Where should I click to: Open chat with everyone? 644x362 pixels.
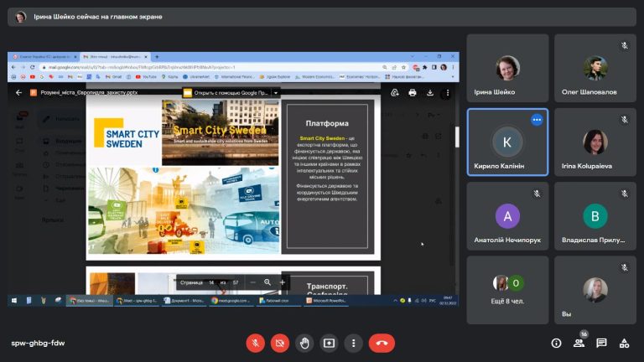click(x=602, y=343)
